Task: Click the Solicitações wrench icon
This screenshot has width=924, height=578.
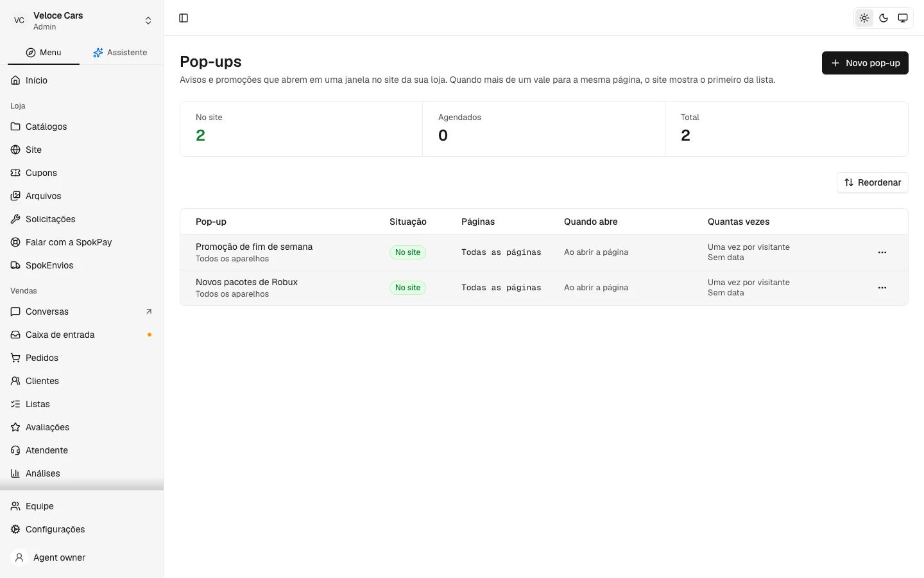Action: [15, 219]
